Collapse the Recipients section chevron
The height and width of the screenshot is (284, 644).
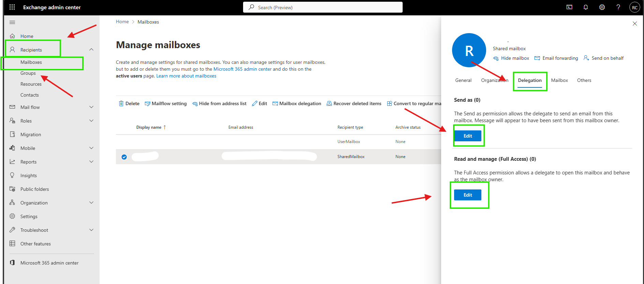click(91, 50)
